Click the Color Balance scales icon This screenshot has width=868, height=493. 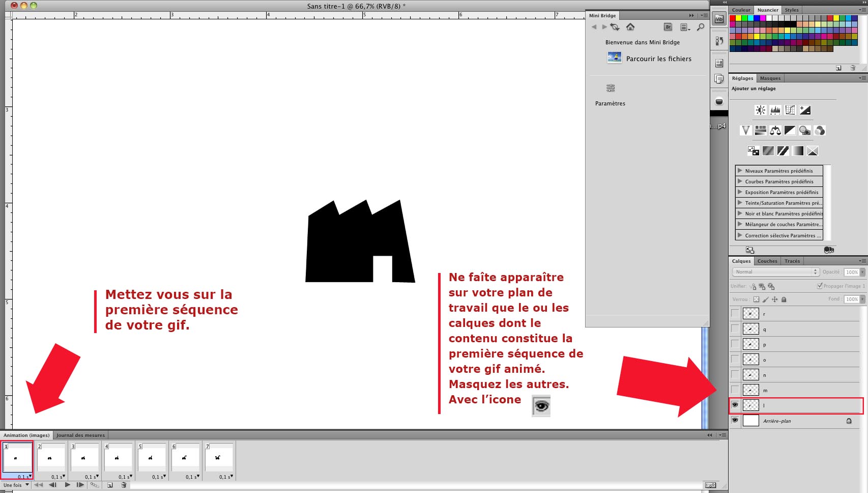click(x=775, y=130)
